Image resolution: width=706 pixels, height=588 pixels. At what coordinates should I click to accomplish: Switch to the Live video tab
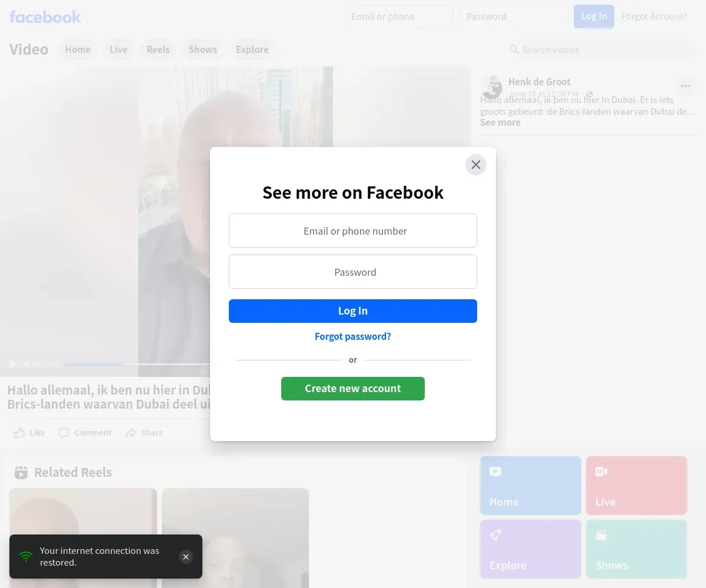click(118, 49)
